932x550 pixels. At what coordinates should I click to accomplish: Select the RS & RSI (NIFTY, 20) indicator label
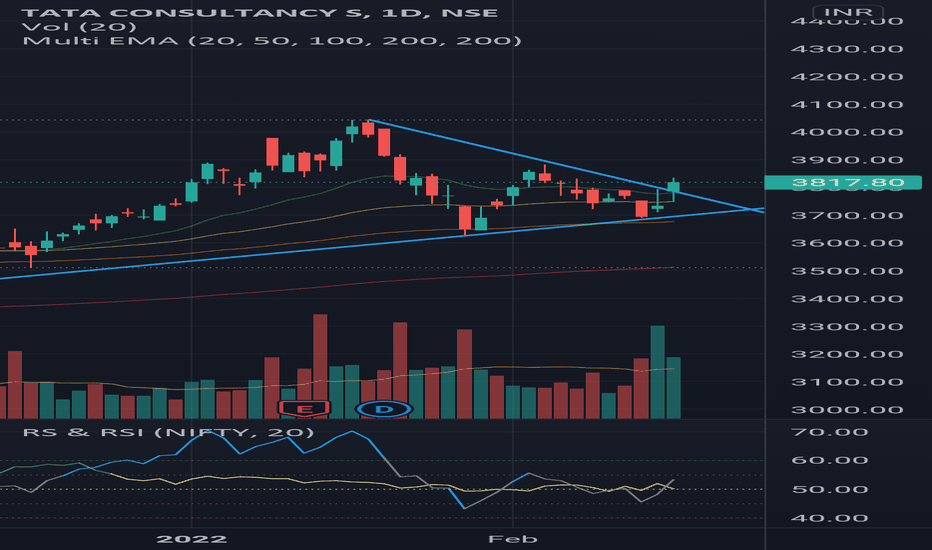coord(168,432)
